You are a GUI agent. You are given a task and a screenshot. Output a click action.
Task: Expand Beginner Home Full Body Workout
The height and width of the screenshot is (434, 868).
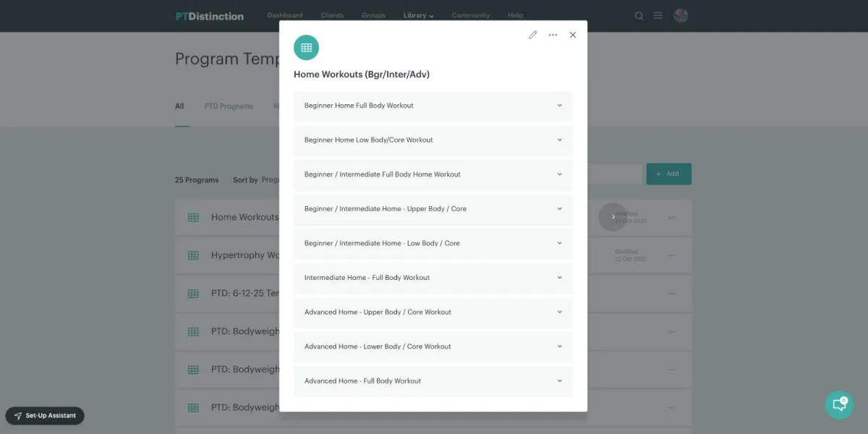433,106
